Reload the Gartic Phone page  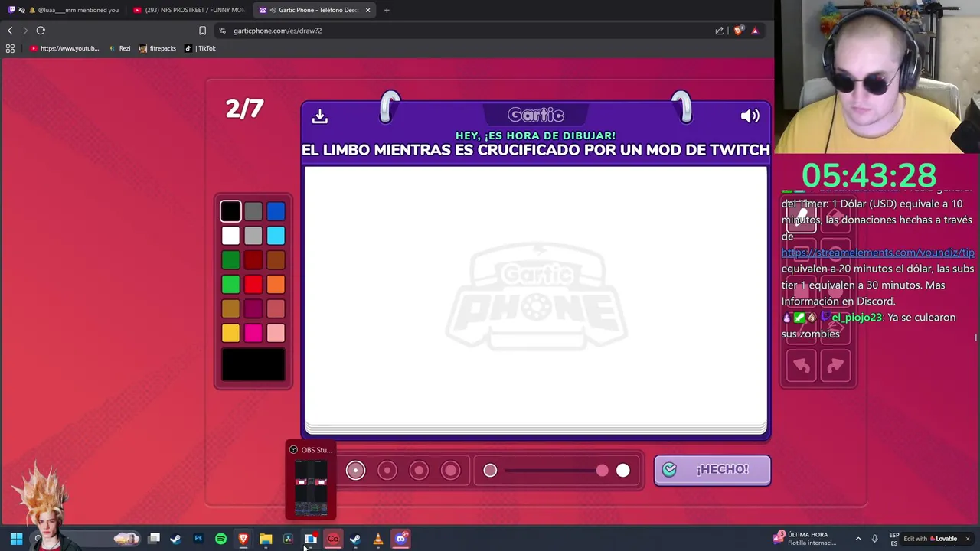pyautogui.click(x=41, y=31)
